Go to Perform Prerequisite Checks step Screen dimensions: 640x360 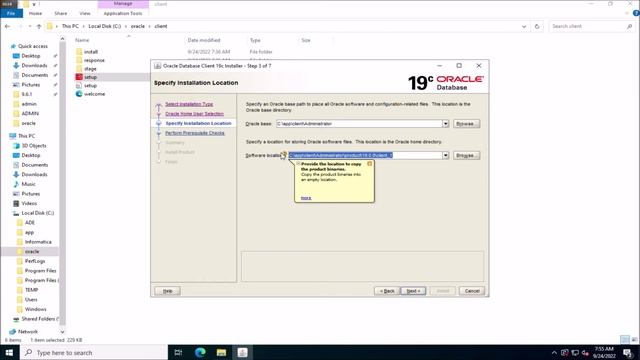195,133
